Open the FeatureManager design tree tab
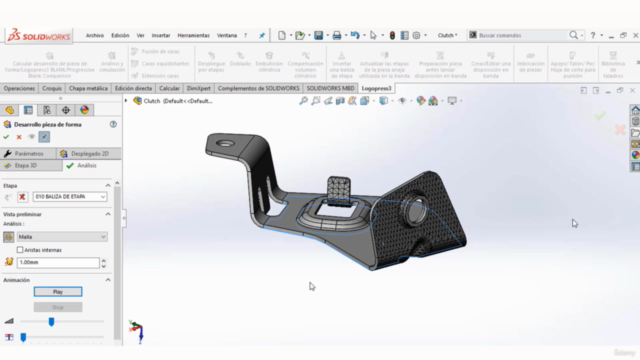This screenshot has width=640, height=360. [x=10, y=110]
